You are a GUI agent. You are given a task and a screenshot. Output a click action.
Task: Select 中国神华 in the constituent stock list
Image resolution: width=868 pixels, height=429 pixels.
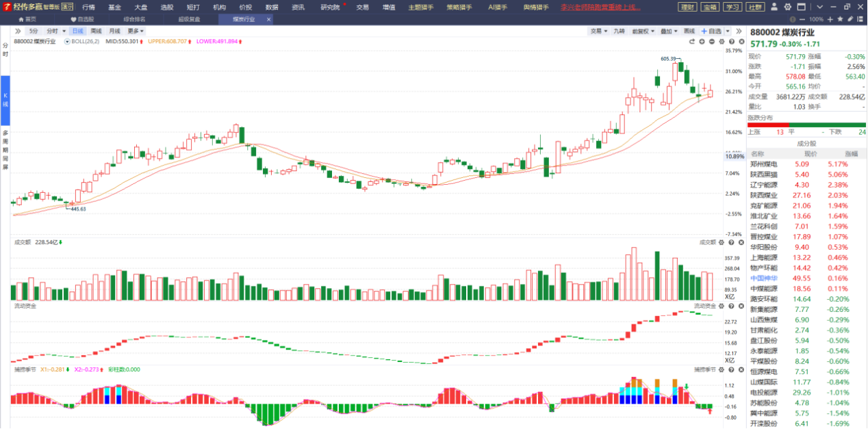[x=764, y=278]
